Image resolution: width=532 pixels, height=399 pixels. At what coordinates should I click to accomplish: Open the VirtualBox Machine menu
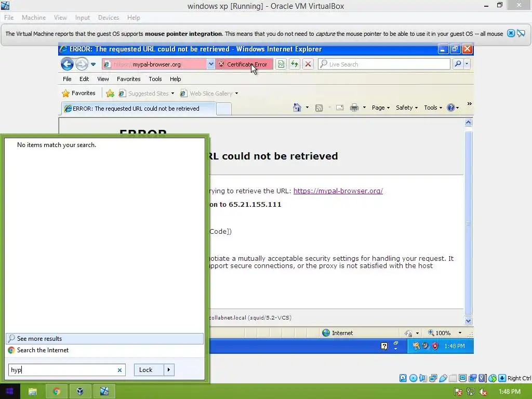[x=34, y=18]
